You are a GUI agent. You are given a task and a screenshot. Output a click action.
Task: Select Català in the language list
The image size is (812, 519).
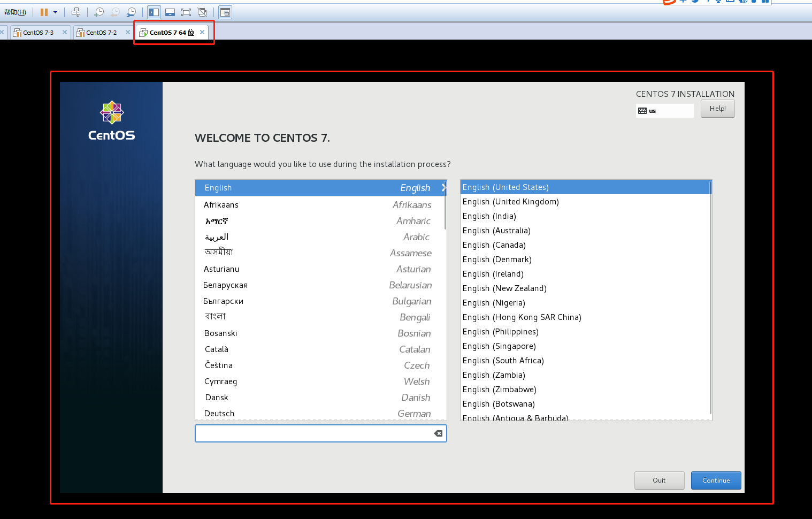(320, 349)
